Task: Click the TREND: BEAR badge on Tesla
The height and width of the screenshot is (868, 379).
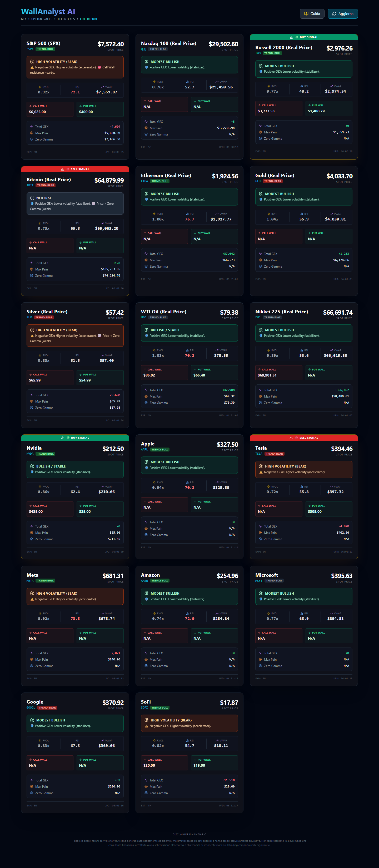Action: point(274,454)
